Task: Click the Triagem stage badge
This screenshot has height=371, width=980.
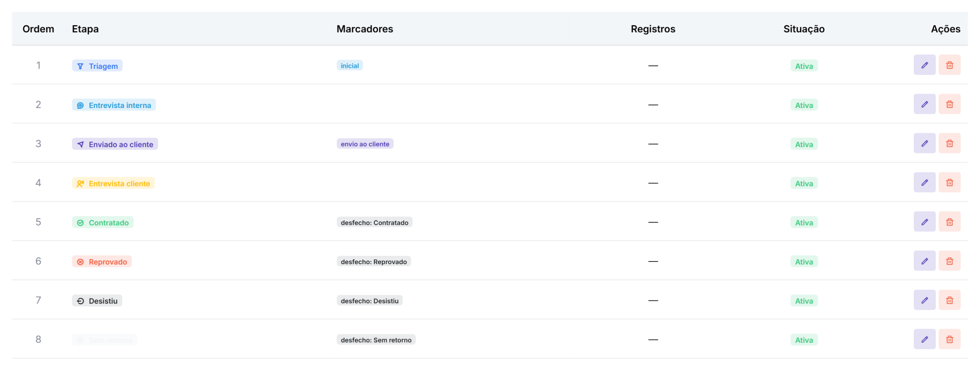Action: pyautogui.click(x=97, y=66)
